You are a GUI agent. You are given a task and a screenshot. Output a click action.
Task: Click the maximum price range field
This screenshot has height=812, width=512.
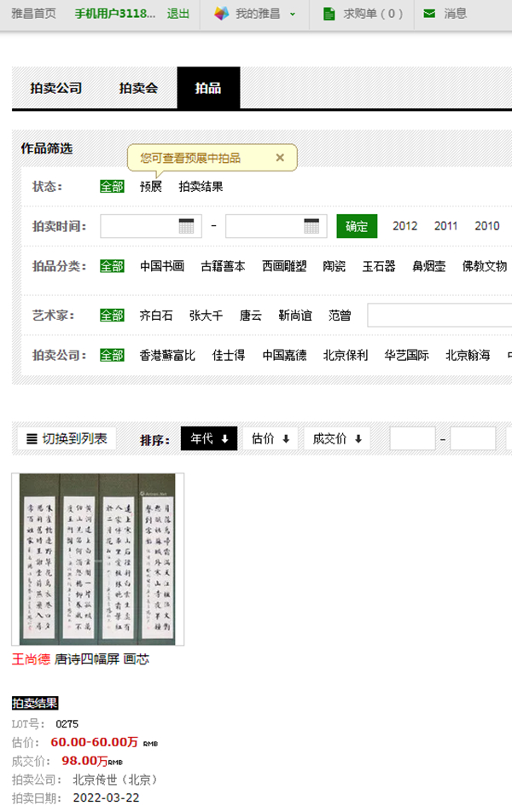(x=473, y=438)
